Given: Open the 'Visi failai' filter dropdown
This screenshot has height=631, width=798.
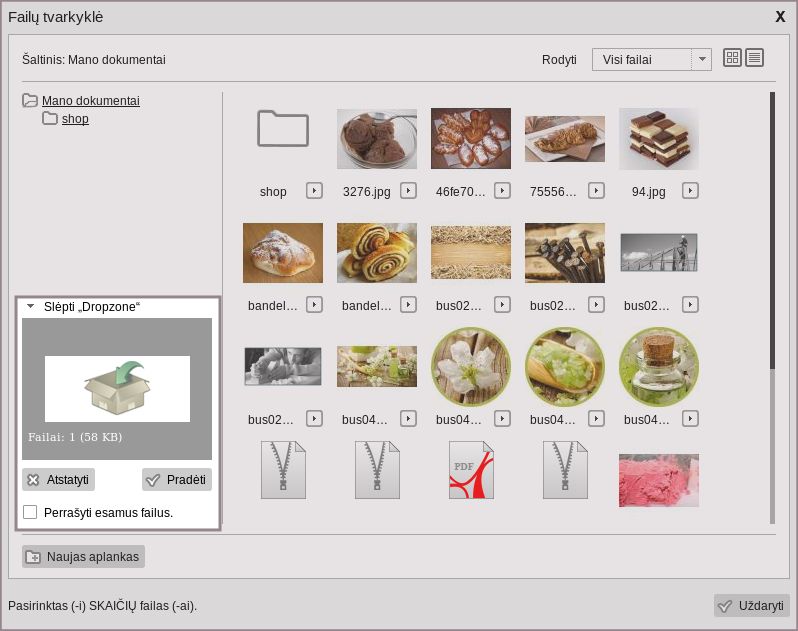Looking at the screenshot, I should [x=651, y=59].
